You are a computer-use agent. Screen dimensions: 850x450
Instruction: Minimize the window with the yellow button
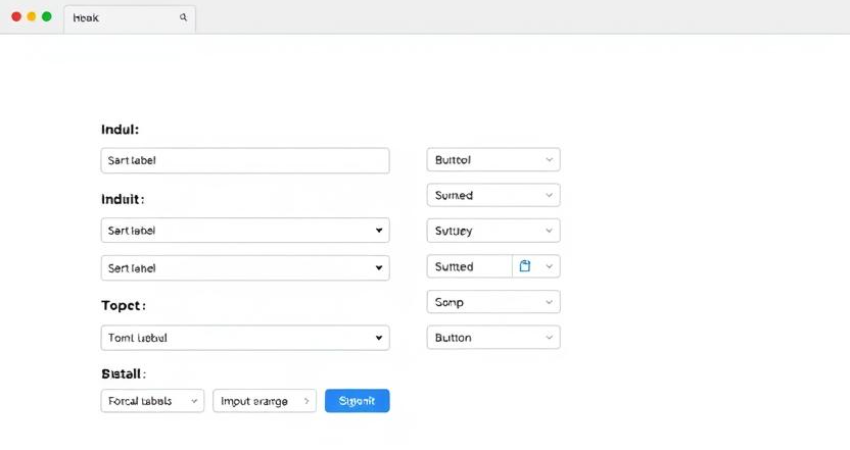pyautogui.click(x=31, y=17)
